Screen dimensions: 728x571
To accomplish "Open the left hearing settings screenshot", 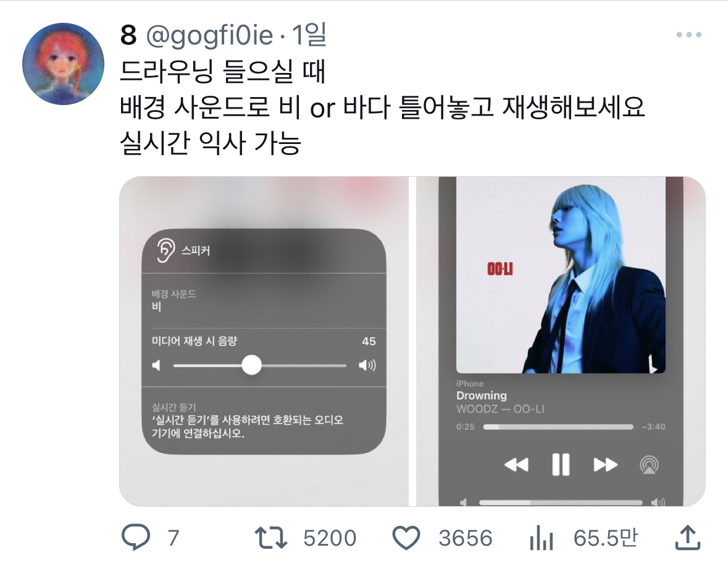I will (x=264, y=341).
